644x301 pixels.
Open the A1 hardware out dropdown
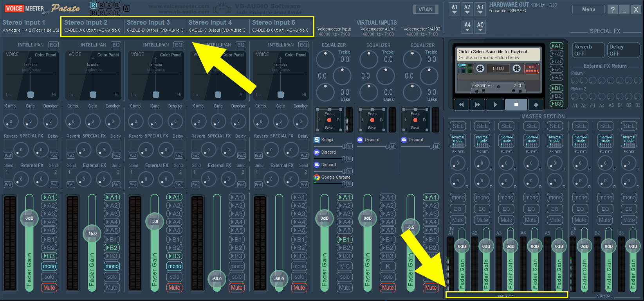pos(455,9)
